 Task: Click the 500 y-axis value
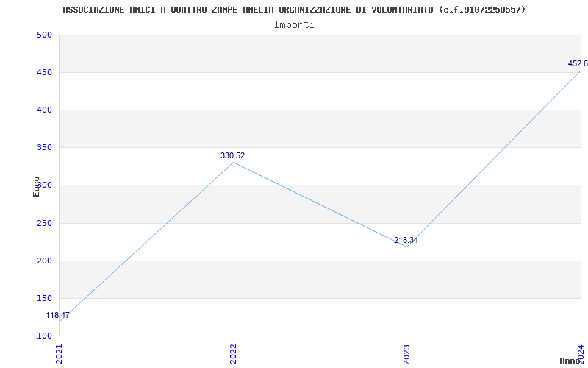click(x=44, y=35)
